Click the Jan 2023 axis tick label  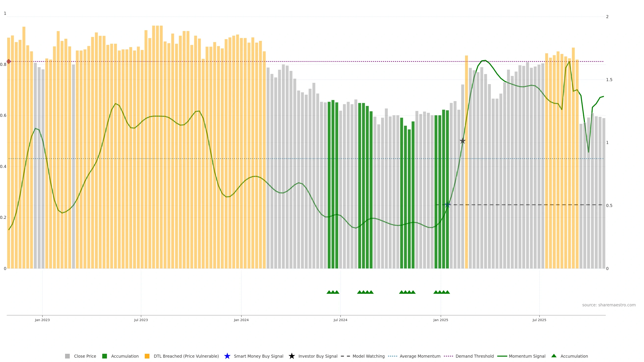(42, 320)
